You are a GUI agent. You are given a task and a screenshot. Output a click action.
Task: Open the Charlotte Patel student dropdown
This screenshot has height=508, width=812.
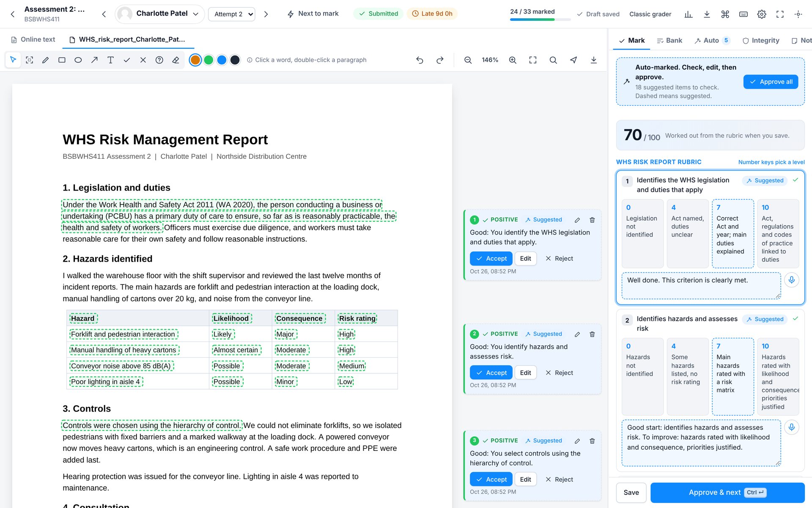(160, 14)
